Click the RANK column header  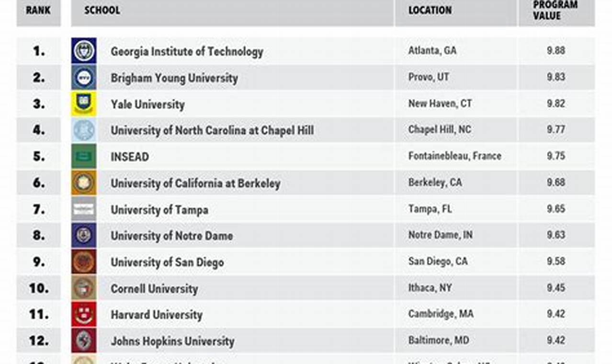38,10
